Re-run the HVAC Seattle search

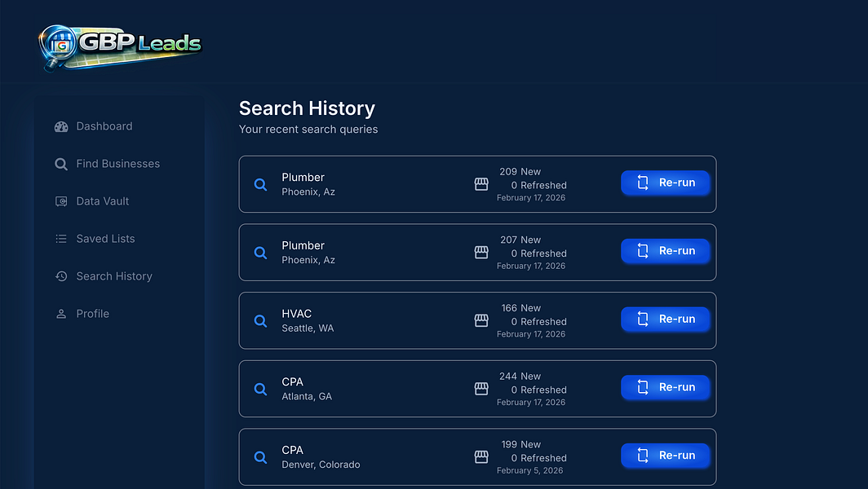[666, 319]
